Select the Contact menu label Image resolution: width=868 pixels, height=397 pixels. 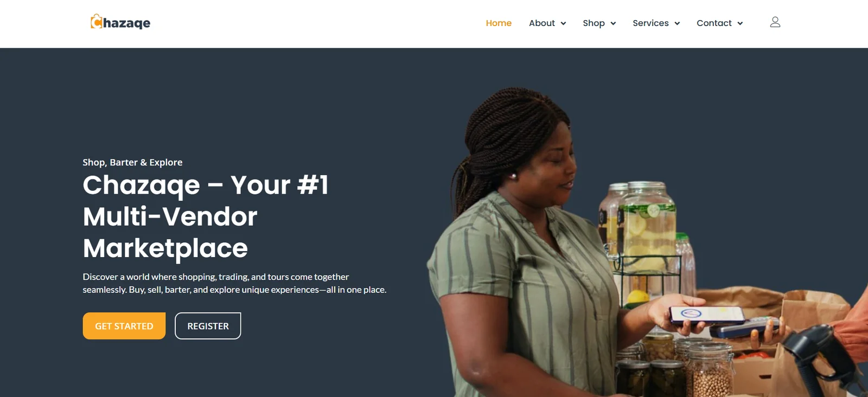(x=714, y=23)
